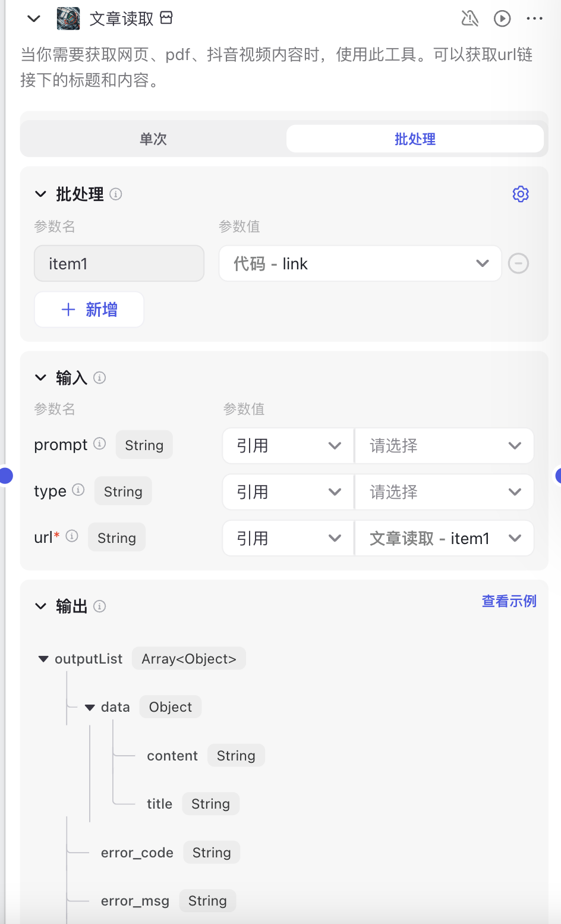Open the 查看示例 link

(509, 601)
